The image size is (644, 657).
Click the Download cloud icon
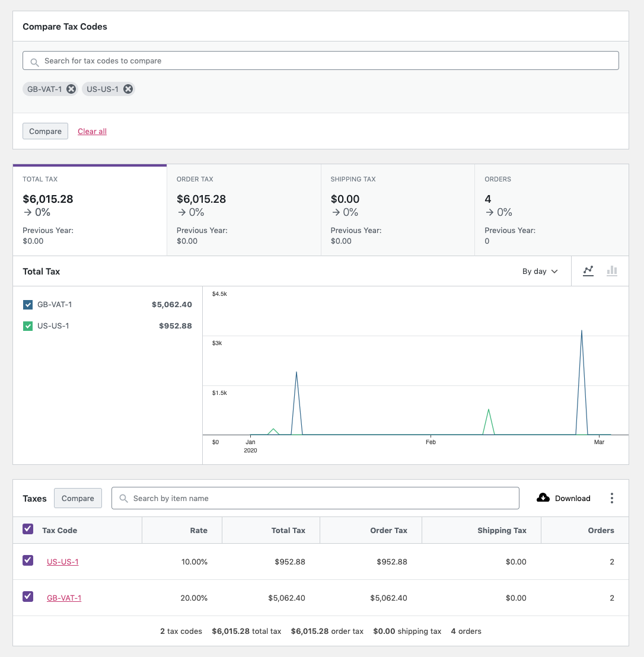tap(543, 497)
